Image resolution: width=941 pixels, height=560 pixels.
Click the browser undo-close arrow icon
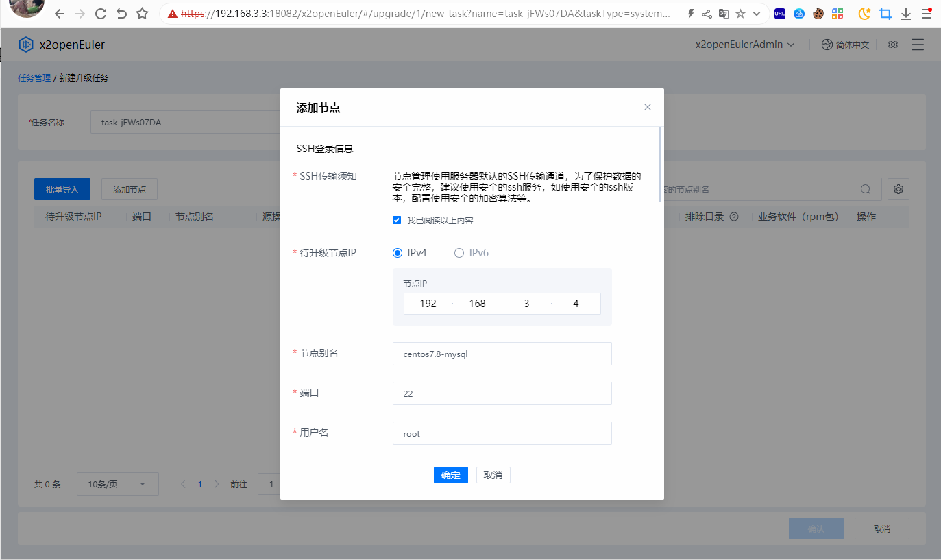tap(121, 14)
